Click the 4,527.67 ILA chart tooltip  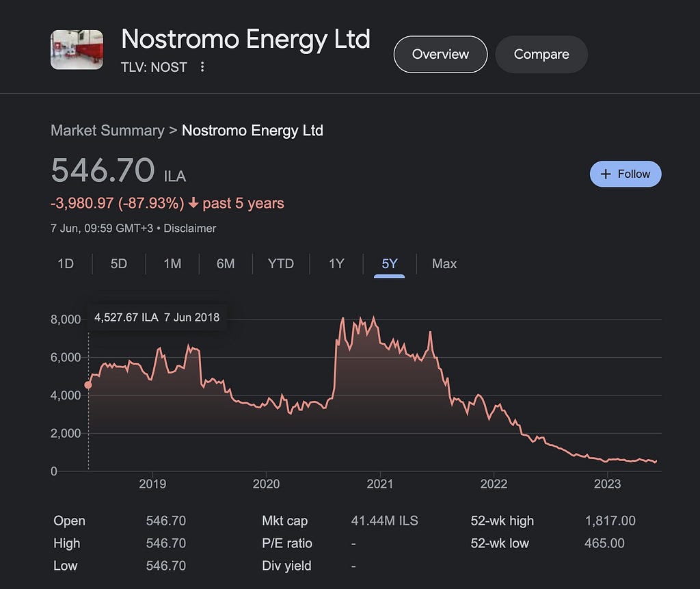point(157,317)
